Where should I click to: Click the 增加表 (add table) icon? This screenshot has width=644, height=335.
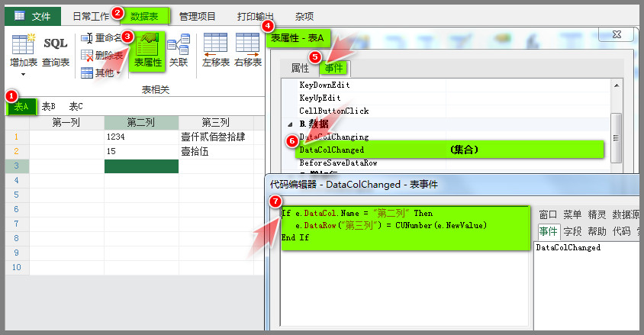click(x=23, y=45)
